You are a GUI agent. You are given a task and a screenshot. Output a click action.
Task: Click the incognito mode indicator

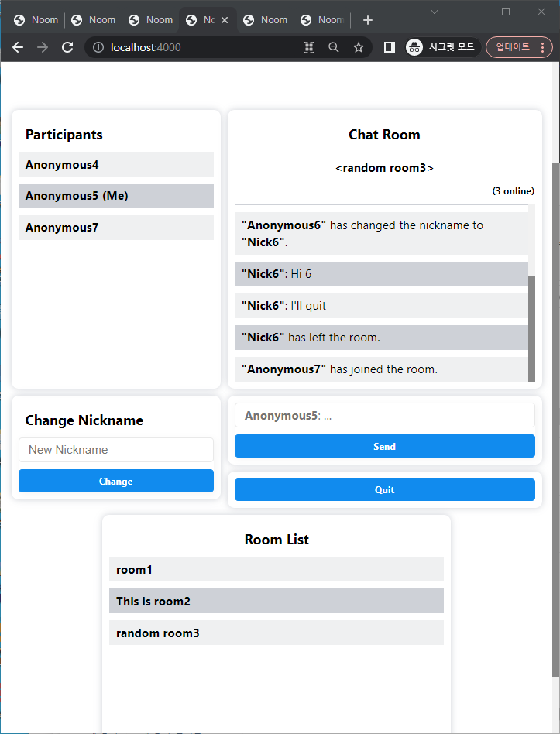coord(441,47)
